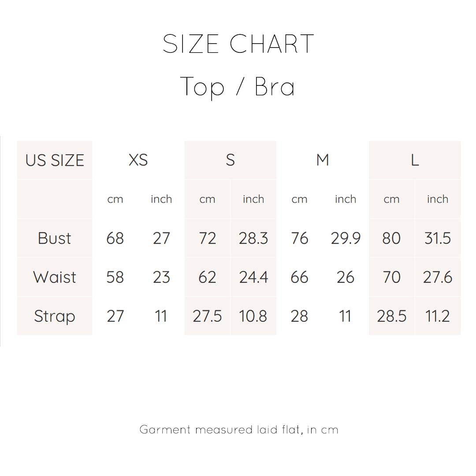The width and height of the screenshot is (476, 476).
Task: Click the M bust inch value 29.9
Action: click(346, 238)
